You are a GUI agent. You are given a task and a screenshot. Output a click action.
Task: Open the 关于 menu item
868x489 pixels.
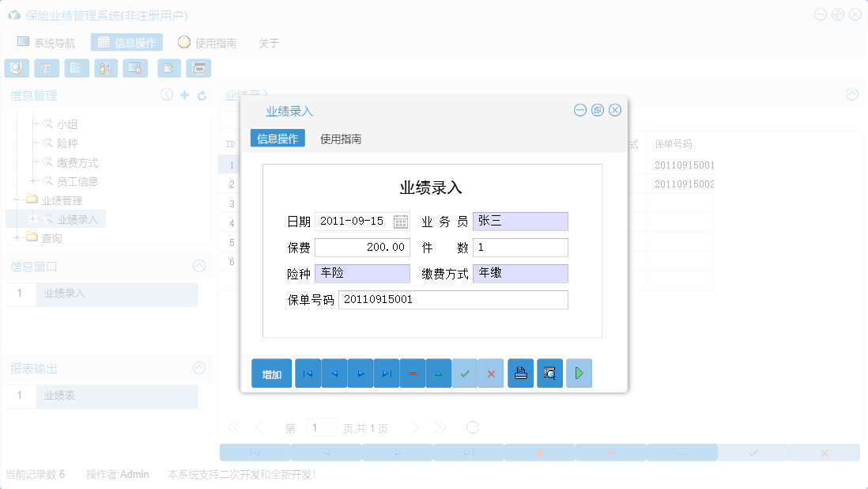pyautogui.click(x=268, y=42)
